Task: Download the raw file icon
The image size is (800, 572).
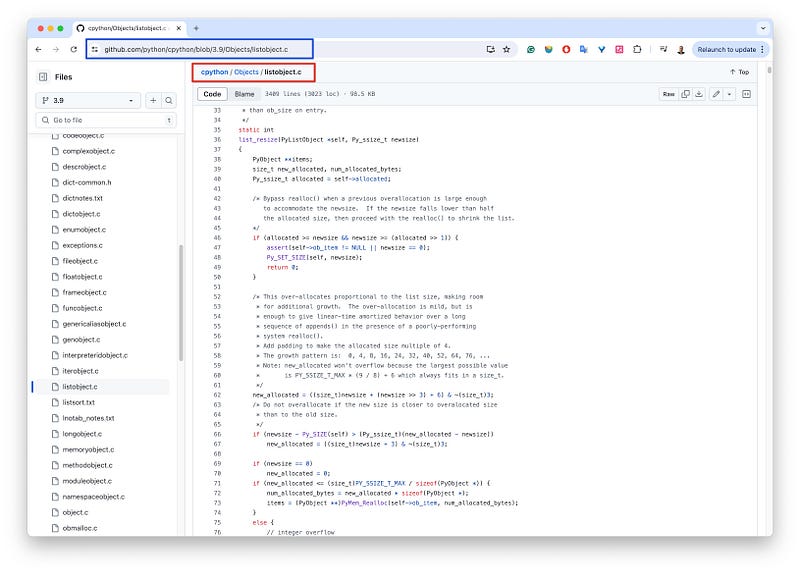Action: pyautogui.click(x=700, y=94)
